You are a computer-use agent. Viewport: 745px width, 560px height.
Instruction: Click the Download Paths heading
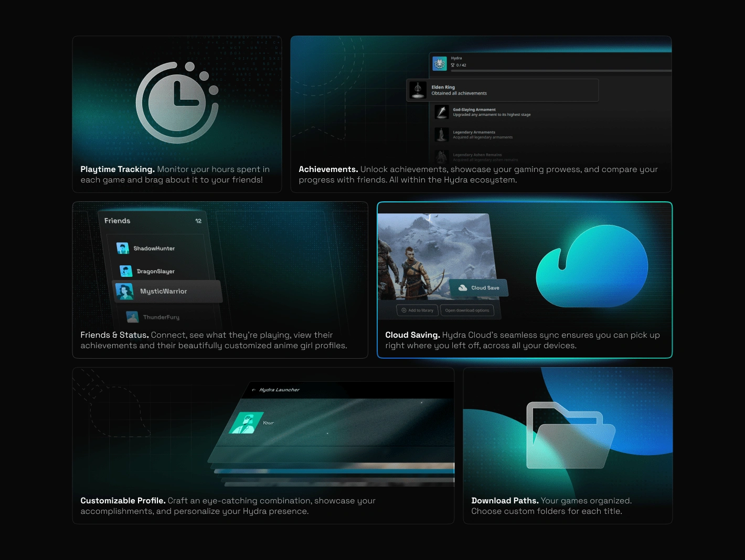[505, 501]
